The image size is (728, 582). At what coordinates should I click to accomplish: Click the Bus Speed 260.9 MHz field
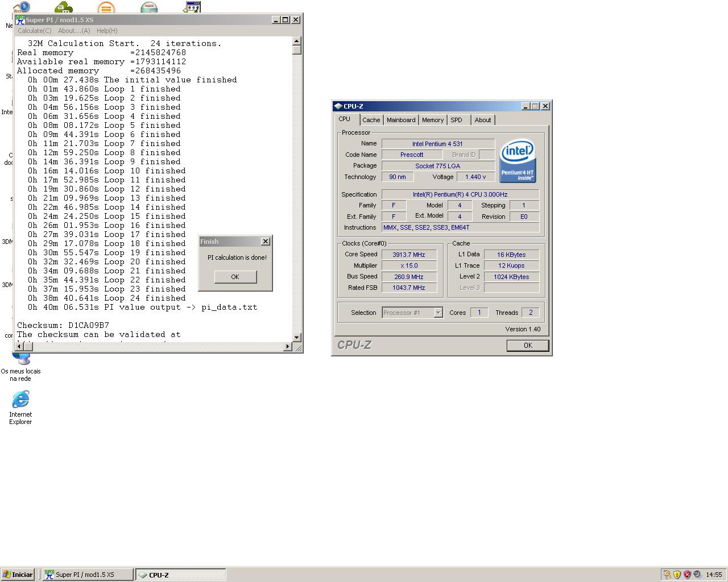pos(409,277)
